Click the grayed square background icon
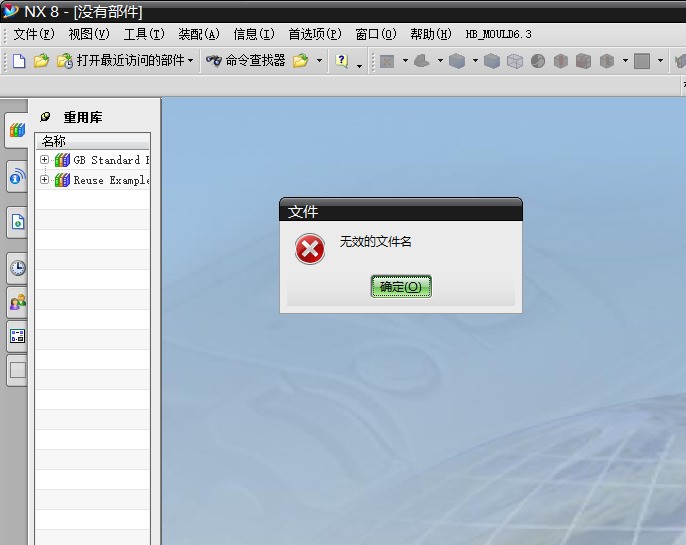Viewport: 686px width, 545px height. click(642, 61)
